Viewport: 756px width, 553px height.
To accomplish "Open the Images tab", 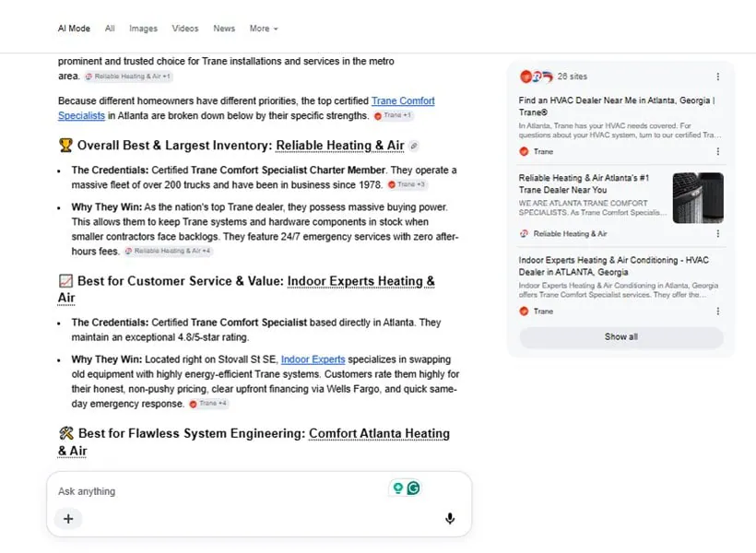I will 143,29.
